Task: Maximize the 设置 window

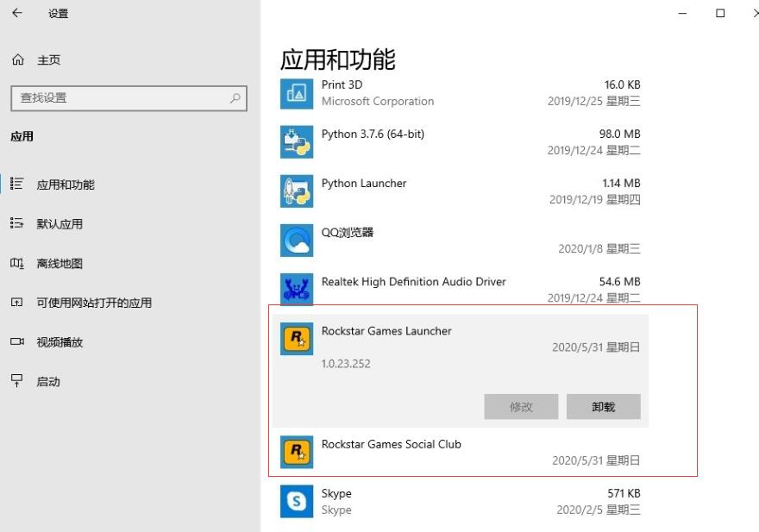Action: click(x=720, y=13)
